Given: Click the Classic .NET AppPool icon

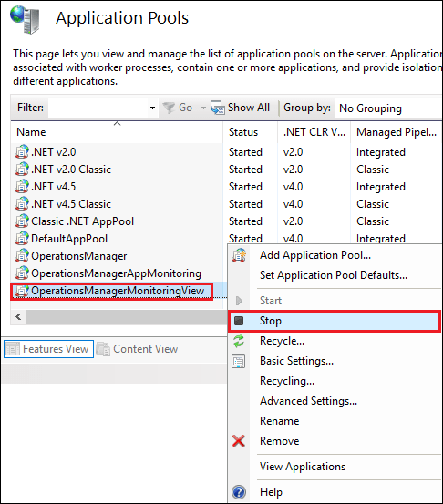Looking at the screenshot, I should coord(22,221).
